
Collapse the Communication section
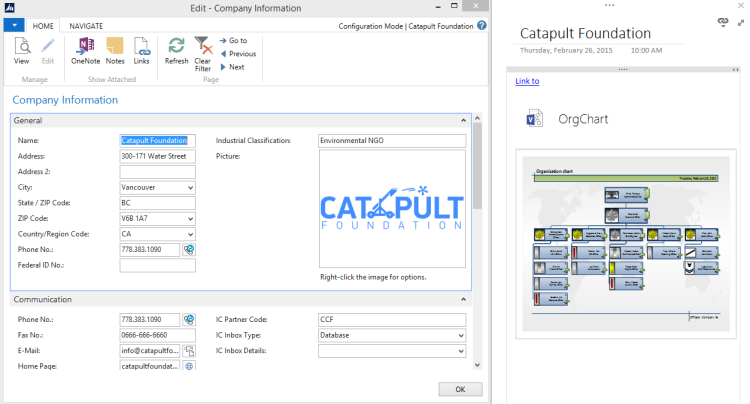point(463,299)
